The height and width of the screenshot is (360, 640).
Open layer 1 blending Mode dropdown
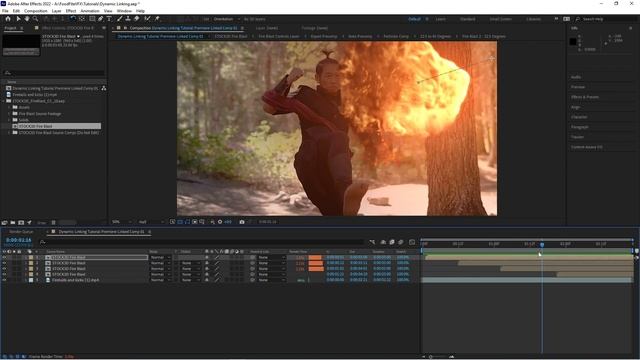pos(160,258)
